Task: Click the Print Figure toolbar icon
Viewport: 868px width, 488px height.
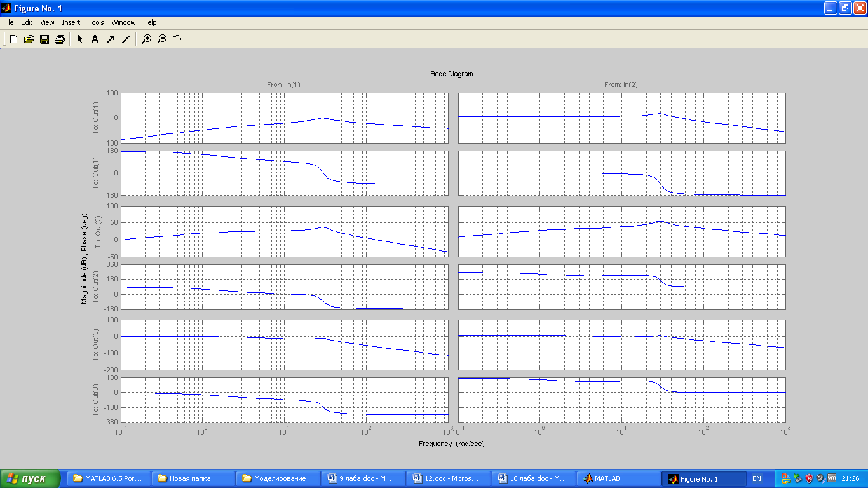Action: 60,39
